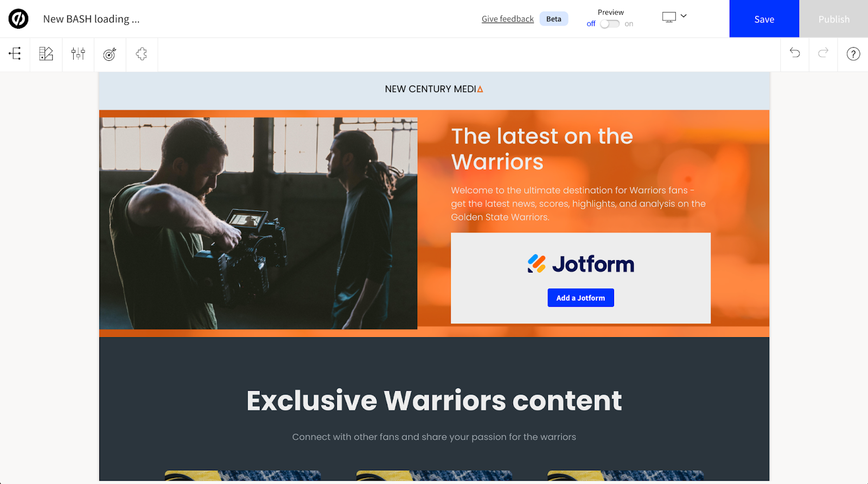Open the conversion goals target icon
This screenshot has height=484, width=868.
[x=110, y=54]
